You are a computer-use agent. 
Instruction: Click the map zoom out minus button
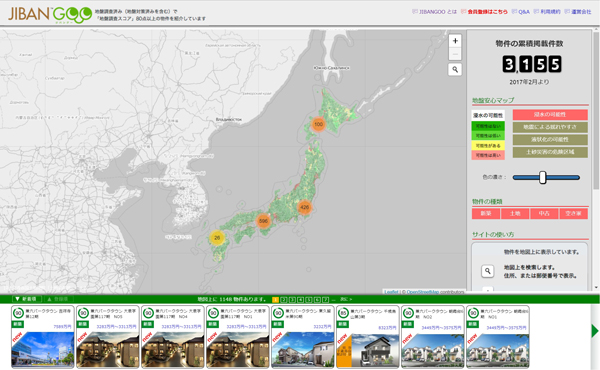pos(455,54)
